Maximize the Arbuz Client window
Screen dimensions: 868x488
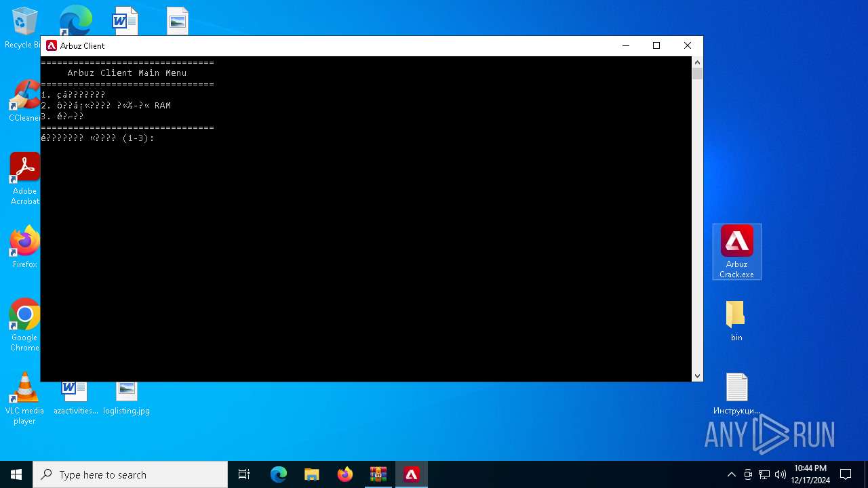(x=656, y=45)
